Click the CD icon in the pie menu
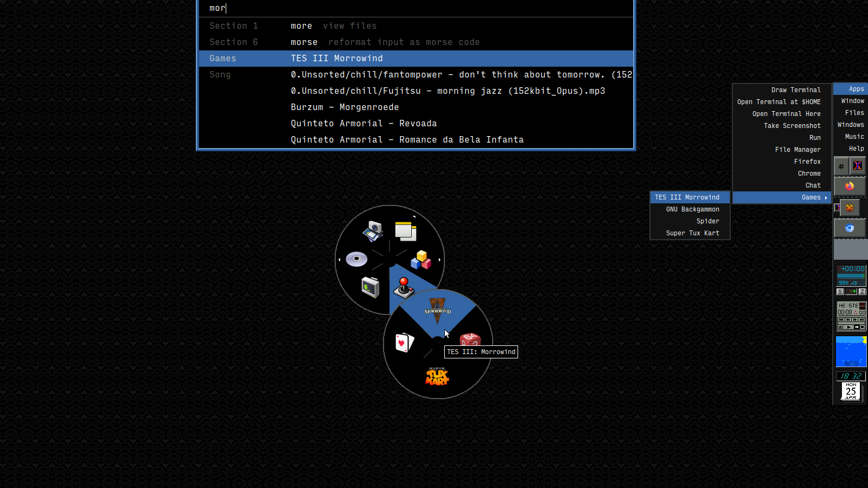868x488 pixels. click(x=356, y=259)
